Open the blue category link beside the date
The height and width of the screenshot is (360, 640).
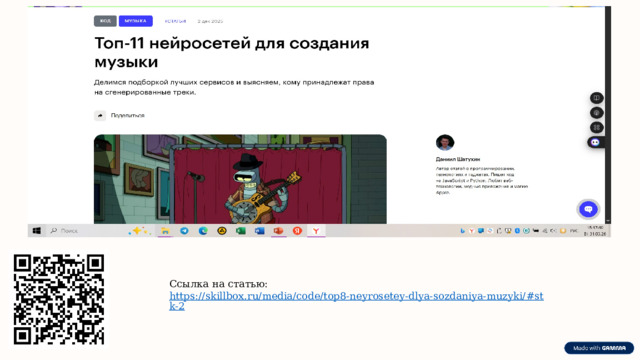click(176, 21)
